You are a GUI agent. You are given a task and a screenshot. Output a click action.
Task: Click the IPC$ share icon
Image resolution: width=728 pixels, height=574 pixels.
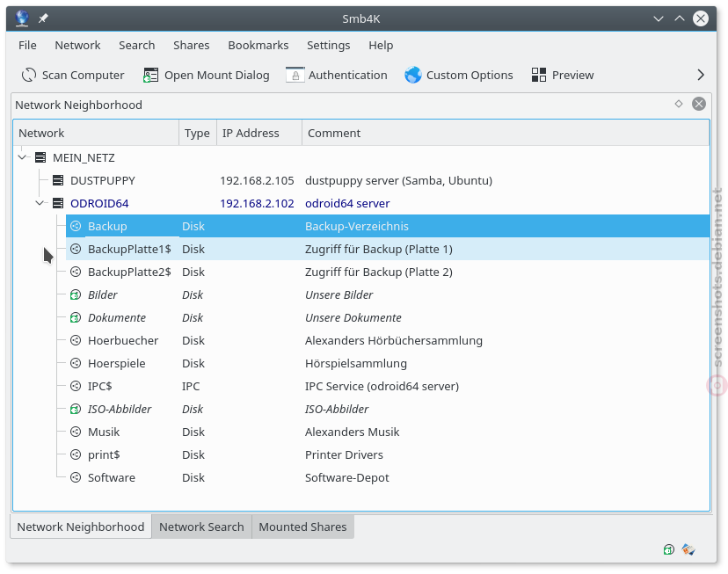click(x=76, y=386)
